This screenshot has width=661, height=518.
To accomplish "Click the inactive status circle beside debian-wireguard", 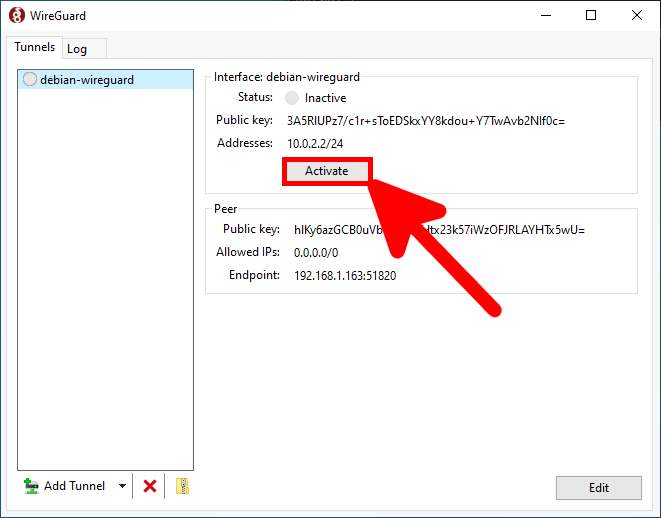I will coord(30,79).
